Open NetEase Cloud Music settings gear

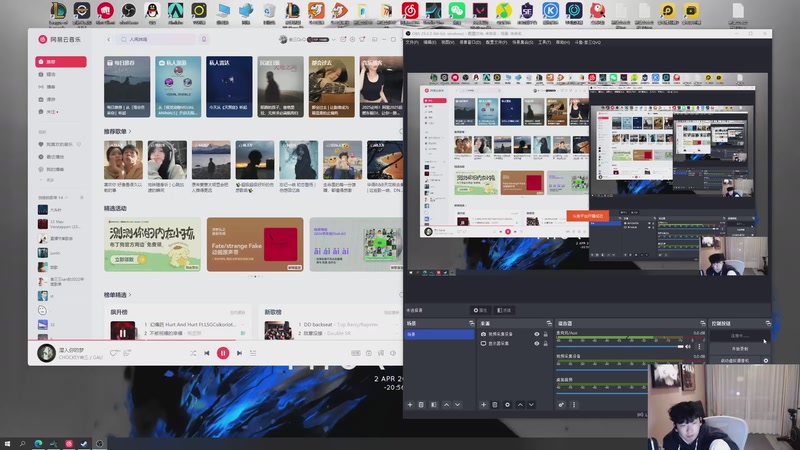coord(353,39)
